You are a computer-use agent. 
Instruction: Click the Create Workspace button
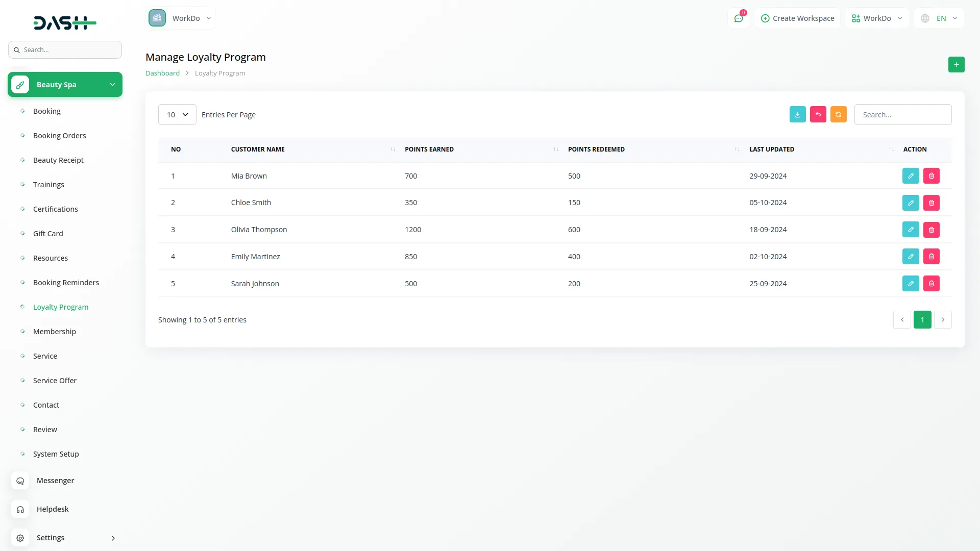[x=797, y=18]
